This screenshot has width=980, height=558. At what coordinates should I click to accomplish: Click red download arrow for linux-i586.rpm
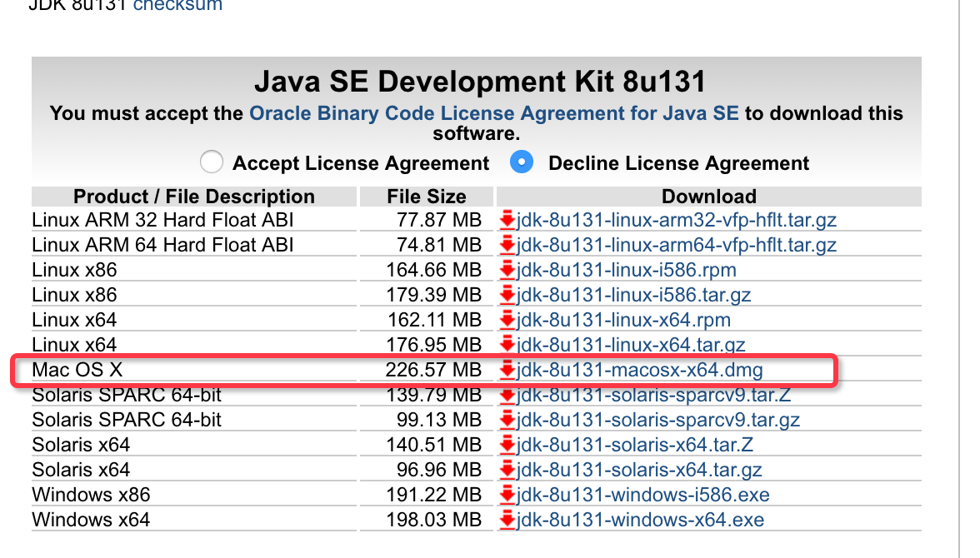pos(507,270)
